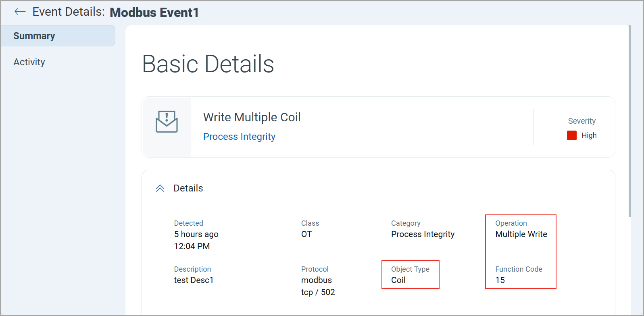Open the Process Integrity link
The height and width of the screenshot is (316, 644).
(239, 137)
